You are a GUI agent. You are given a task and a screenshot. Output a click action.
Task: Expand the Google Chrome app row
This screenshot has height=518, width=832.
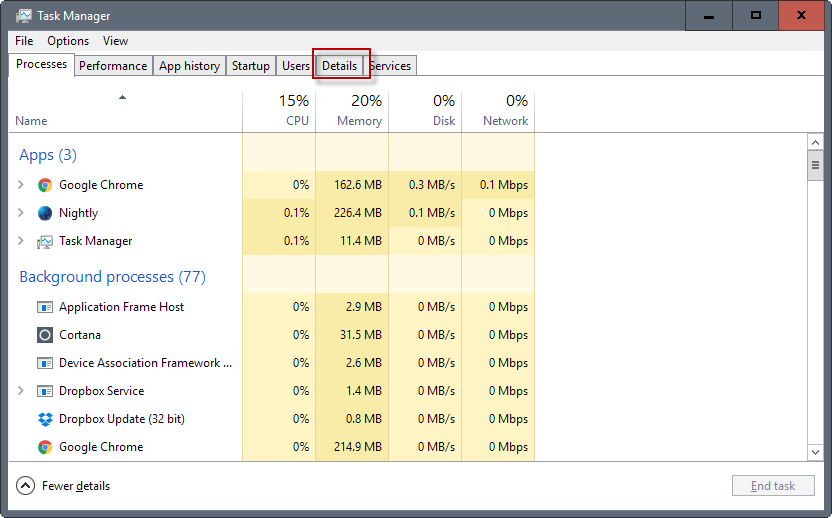(21, 185)
